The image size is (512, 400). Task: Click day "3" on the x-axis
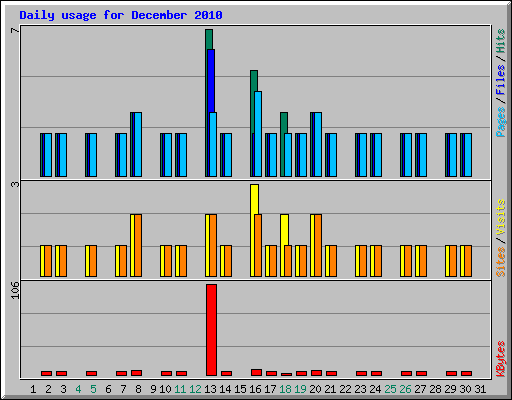(x=63, y=389)
